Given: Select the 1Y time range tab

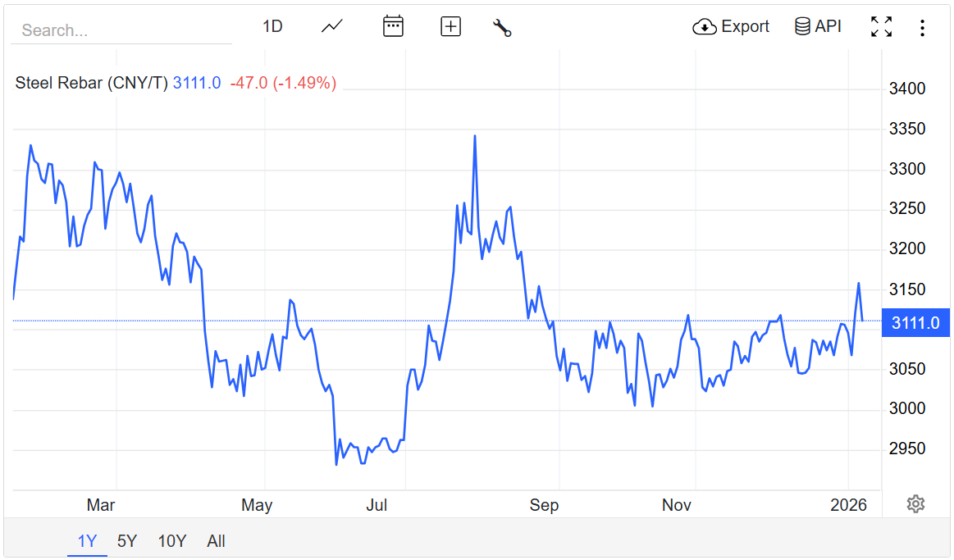Looking at the screenshot, I should click(87, 541).
